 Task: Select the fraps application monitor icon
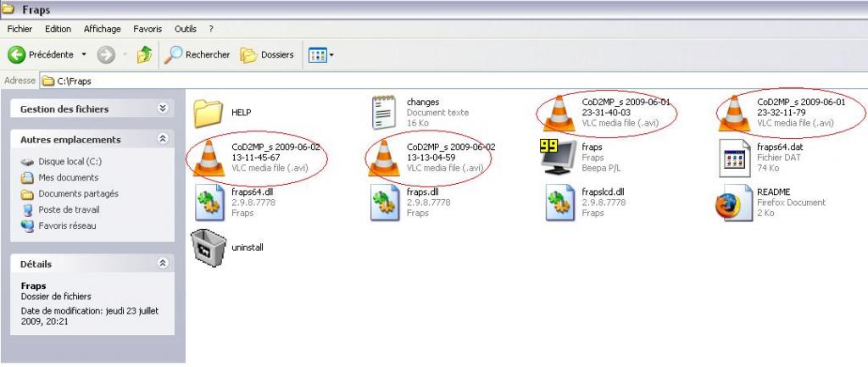click(x=558, y=157)
